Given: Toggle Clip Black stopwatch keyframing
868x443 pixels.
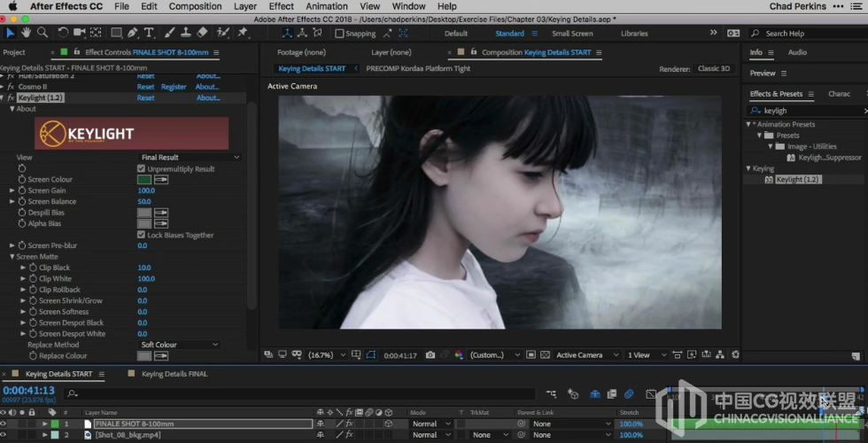Looking at the screenshot, I should click(x=34, y=268).
